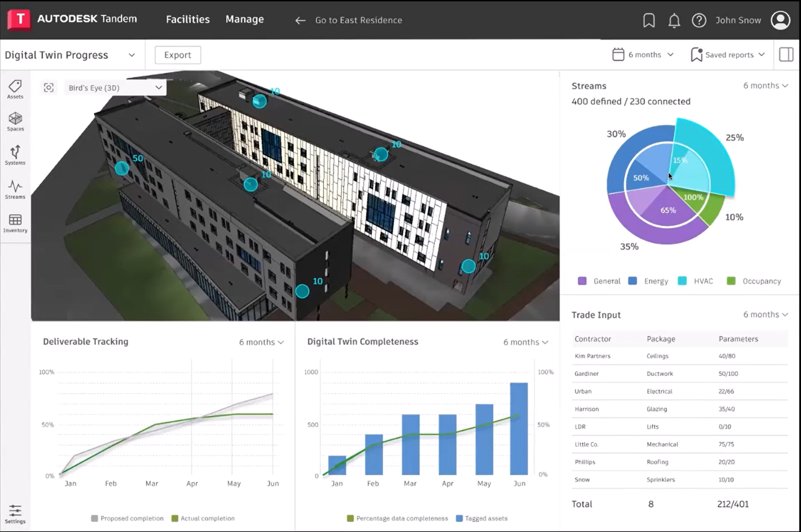Open notifications bell
The width and height of the screenshot is (801, 532).
(x=674, y=20)
